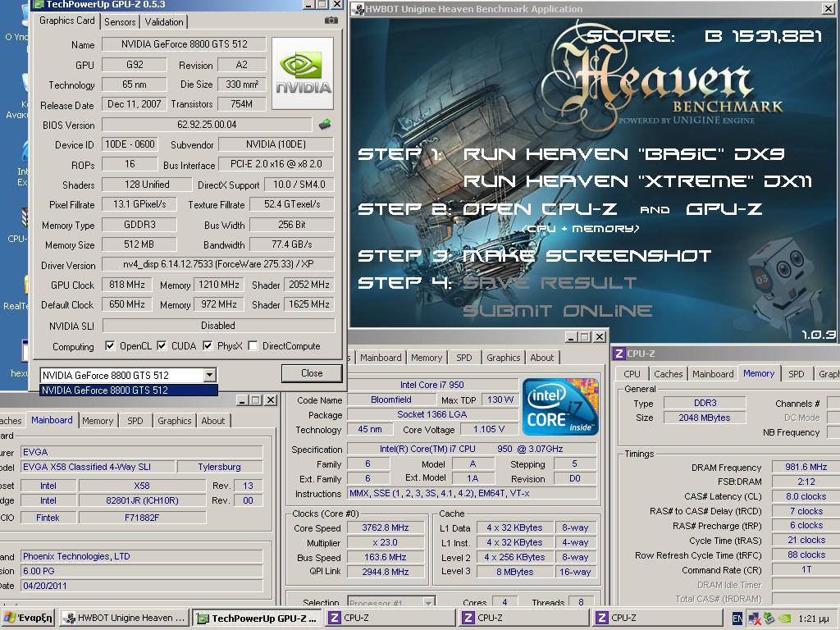Click Submit Online in the Heaven window
The image size is (840, 630).
coord(558,311)
